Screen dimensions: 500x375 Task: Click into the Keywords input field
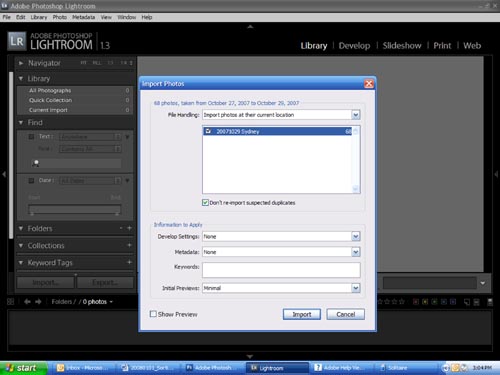pos(281,270)
